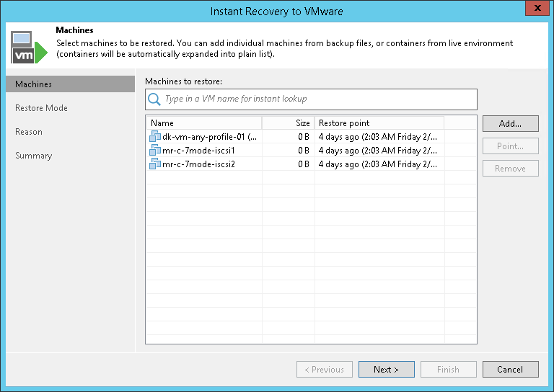Click the Next > button

[387, 370]
